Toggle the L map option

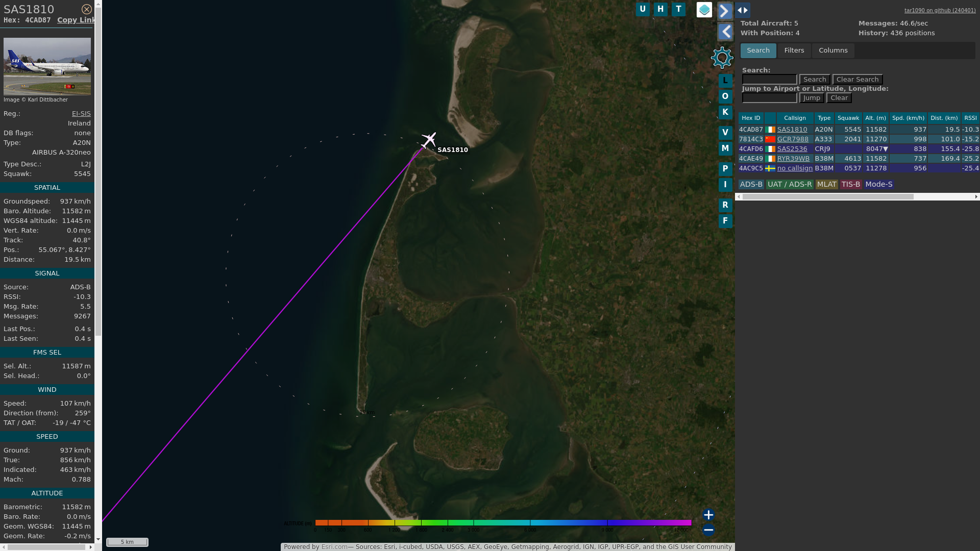pyautogui.click(x=725, y=81)
